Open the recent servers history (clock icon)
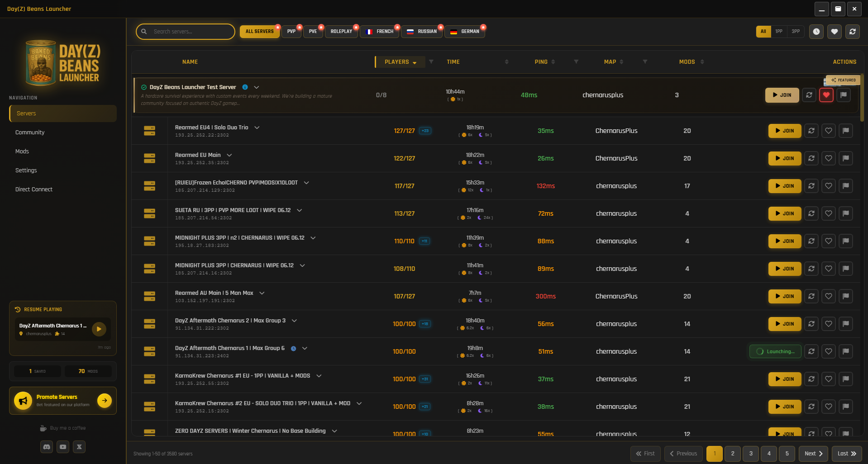Viewport: 868px width, 464px height. coord(816,32)
